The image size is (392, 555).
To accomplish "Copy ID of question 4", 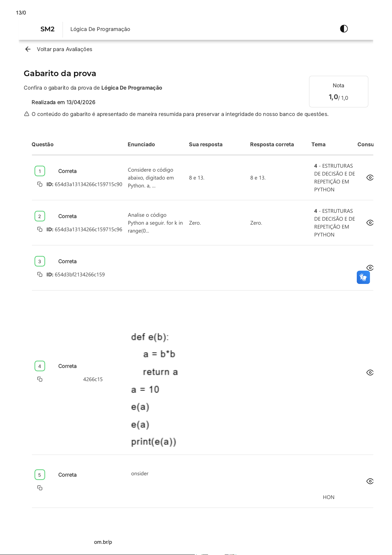I will point(40,379).
